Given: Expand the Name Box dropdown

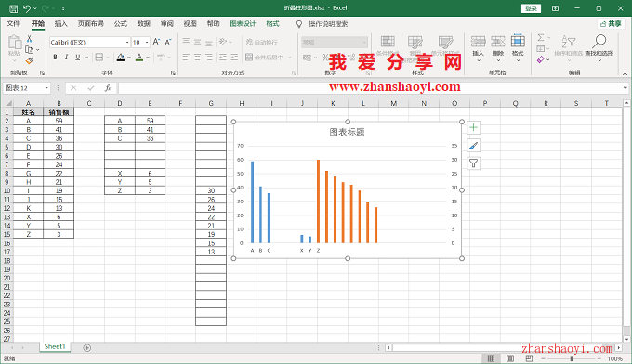Looking at the screenshot, I should pyautogui.click(x=46, y=88).
